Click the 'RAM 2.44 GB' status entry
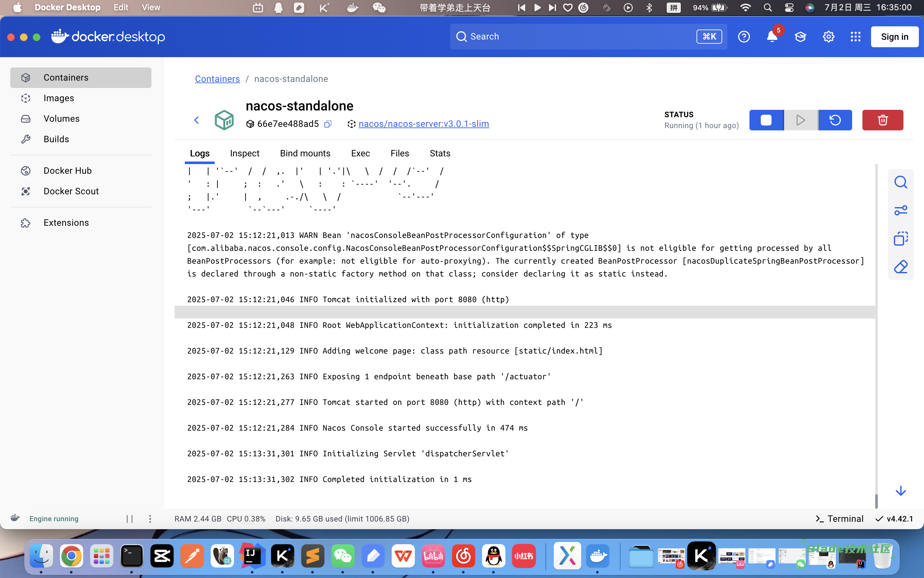 pyautogui.click(x=198, y=519)
